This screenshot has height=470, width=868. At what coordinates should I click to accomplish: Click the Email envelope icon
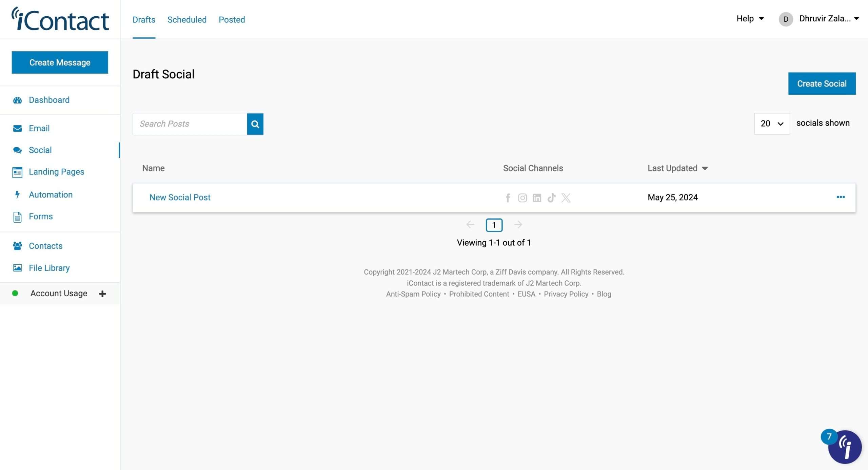pyautogui.click(x=17, y=128)
